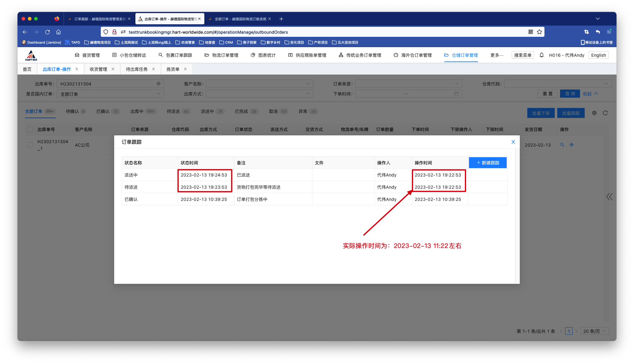Expand side panel with double chevron
634x364 pixels.
[609, 197]
